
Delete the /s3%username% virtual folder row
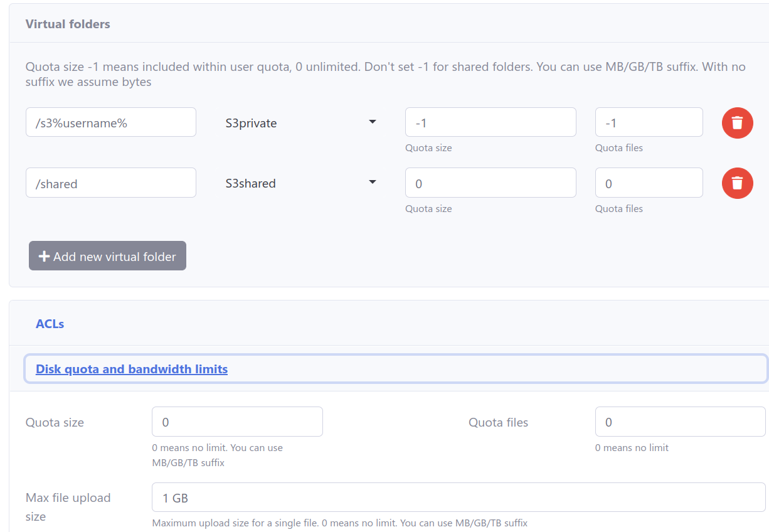pos(737,123)
